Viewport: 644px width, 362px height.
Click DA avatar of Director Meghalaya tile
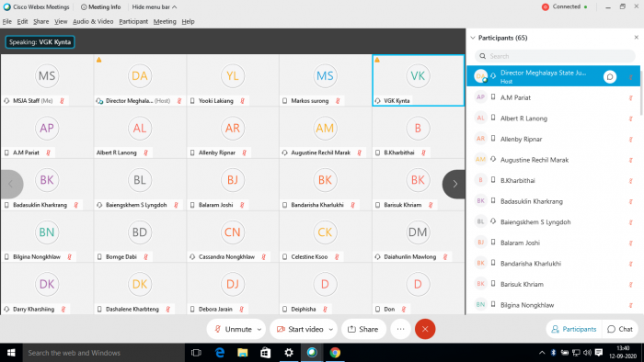point(140,76)
